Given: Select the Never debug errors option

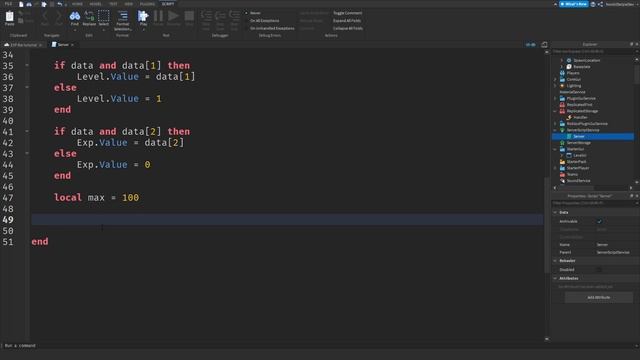Looking at the screenshot, I should (x=256, y=13).
